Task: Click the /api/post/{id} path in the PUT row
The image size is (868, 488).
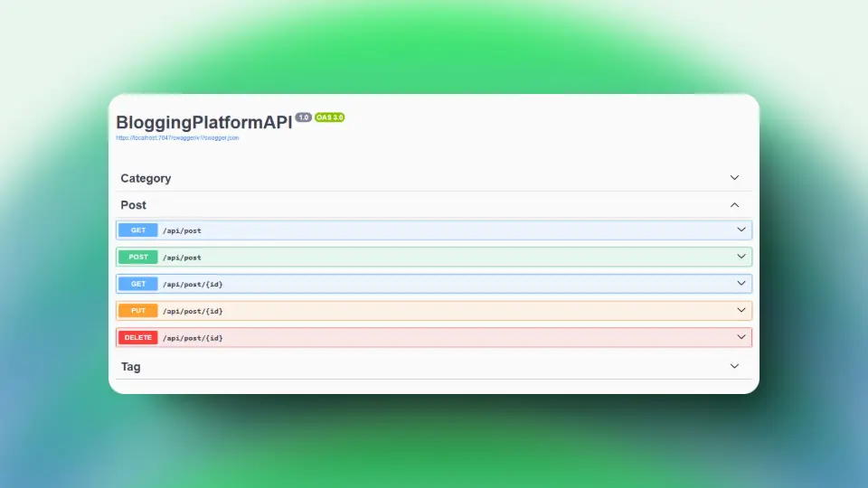Action: [x=193, y=311]
